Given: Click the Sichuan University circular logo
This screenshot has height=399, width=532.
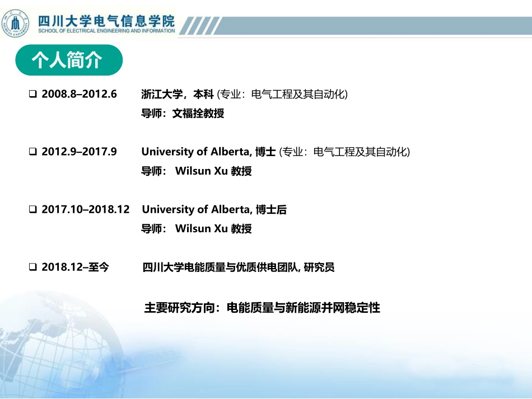Looking at the screenshot, I should pos(15,24).
